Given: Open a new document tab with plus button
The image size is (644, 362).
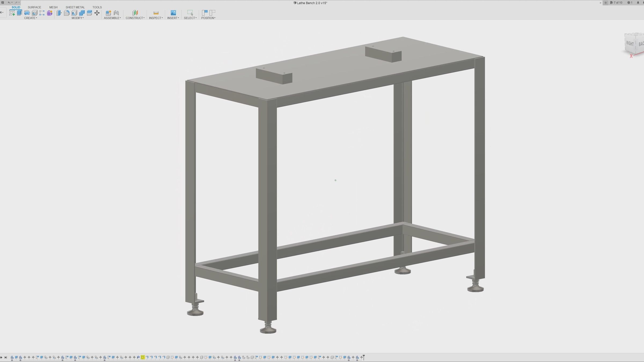Looking at the screenshot, I should (x=605, y=3).
